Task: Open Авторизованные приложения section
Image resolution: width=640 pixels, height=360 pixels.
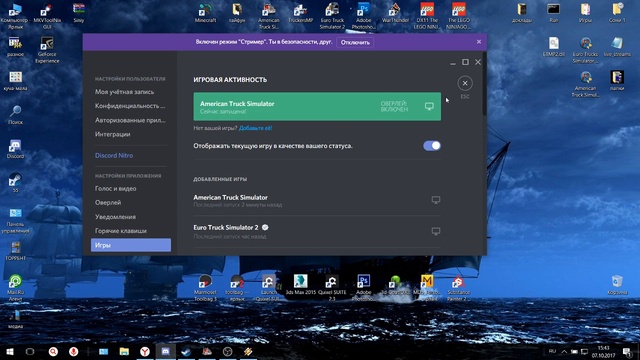Action: click(x=130, y=120)
